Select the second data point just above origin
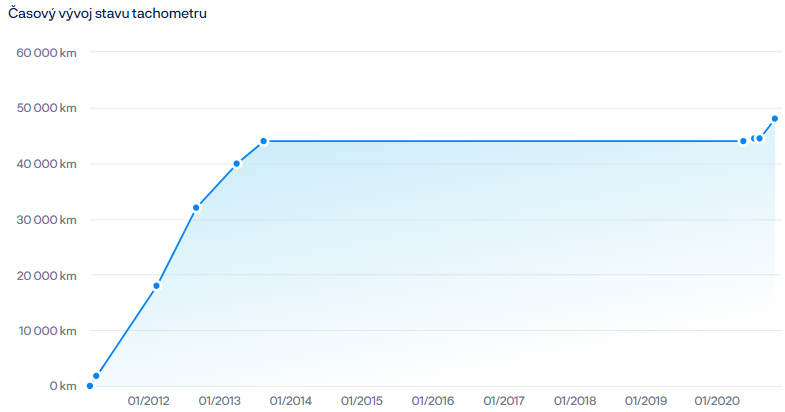This screenshot has height=412, width=785. [96, 376]
